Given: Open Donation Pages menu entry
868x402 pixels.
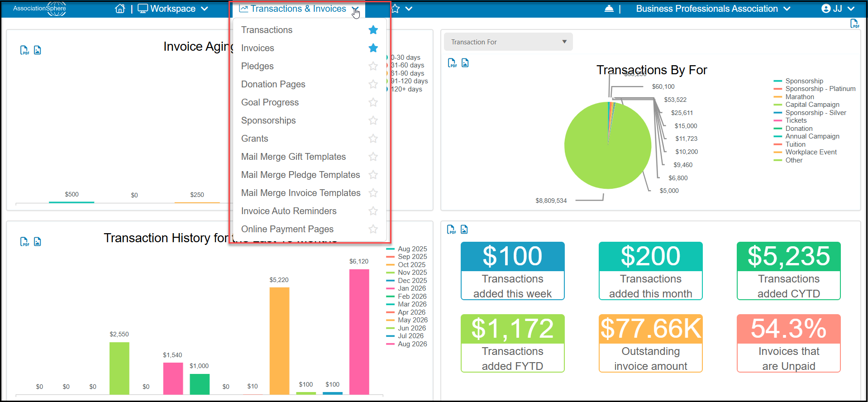Looking at the screenshot, I should [x=273, y=84].
